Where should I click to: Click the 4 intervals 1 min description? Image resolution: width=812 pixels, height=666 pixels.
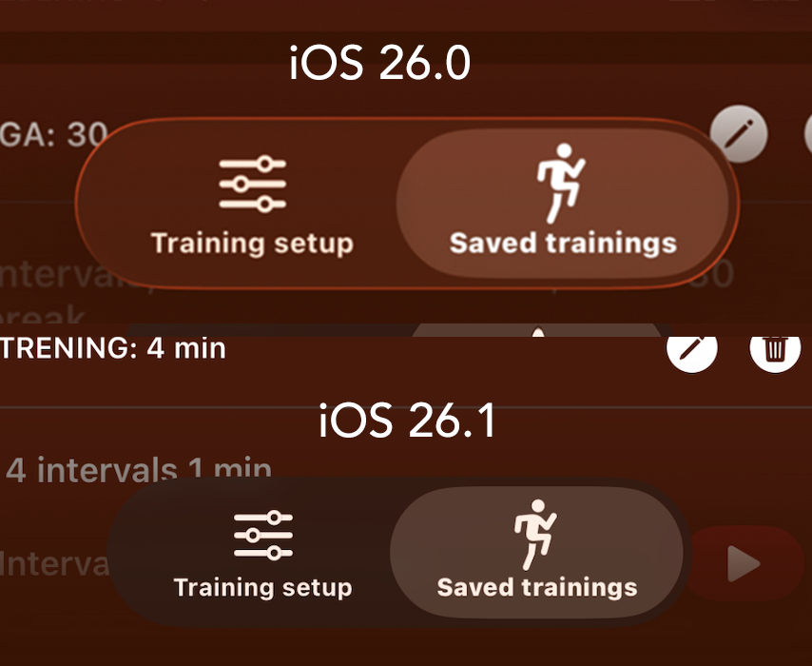point(139,470)
